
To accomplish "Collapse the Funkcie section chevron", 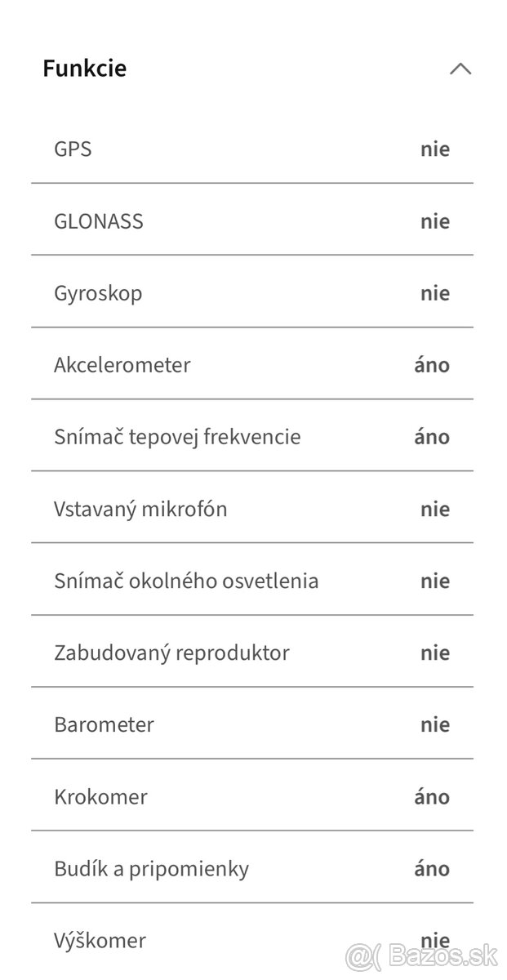I will (460, 69).
